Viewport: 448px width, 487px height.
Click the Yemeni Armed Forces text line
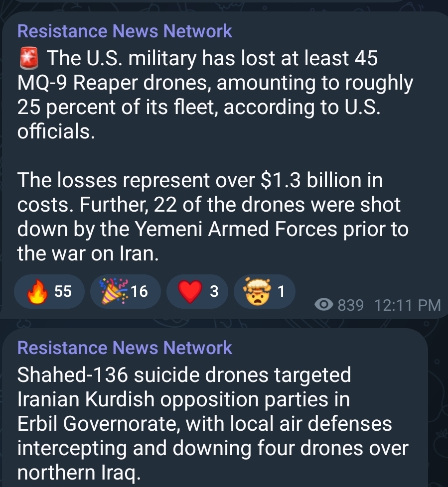[213, 229]
